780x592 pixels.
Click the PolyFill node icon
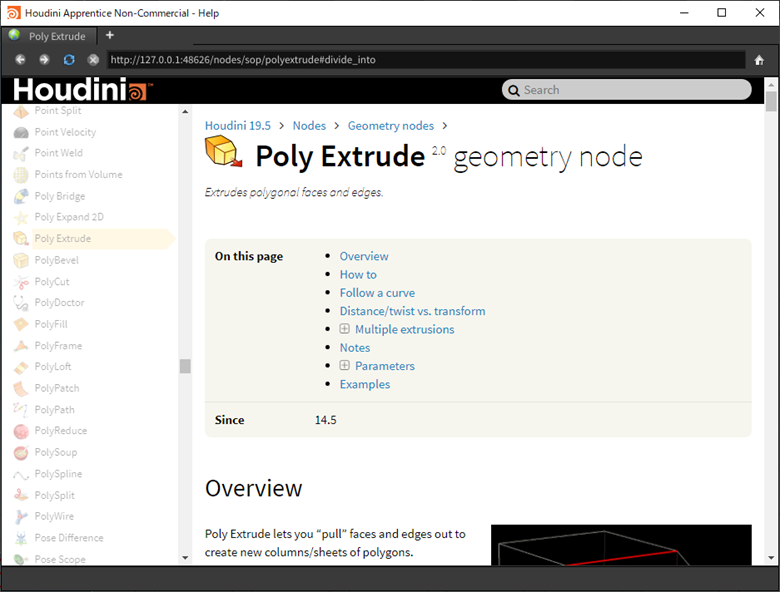pyautogui.click(x=21, y=324)
